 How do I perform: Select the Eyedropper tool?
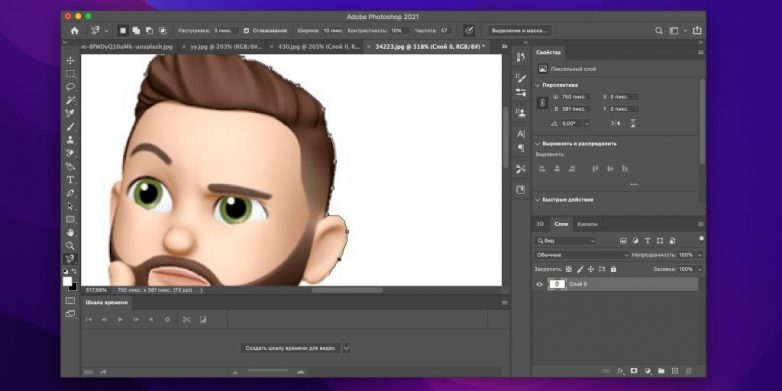pyautogui.click(x=70, y=113)
